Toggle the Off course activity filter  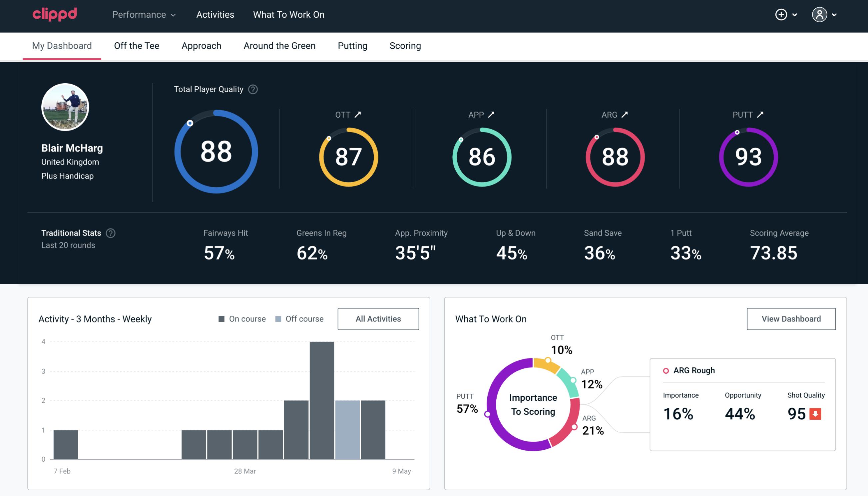pos(298,318)
